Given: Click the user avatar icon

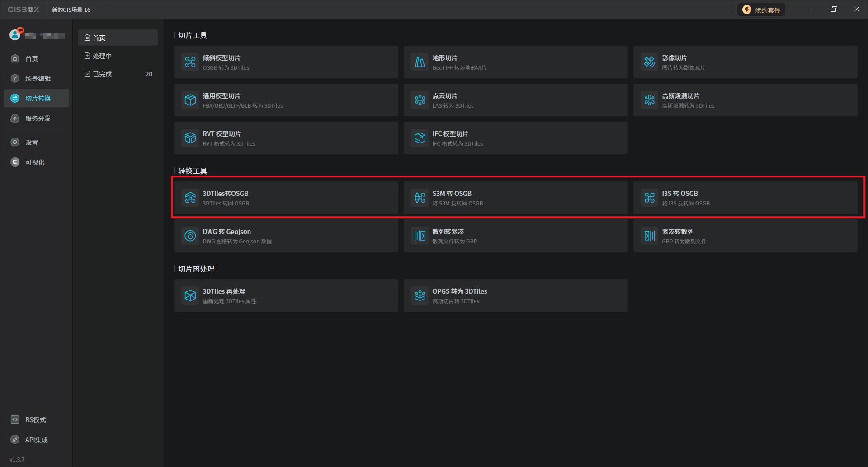Looking at the screenshot, I should (x=15, y=34).
